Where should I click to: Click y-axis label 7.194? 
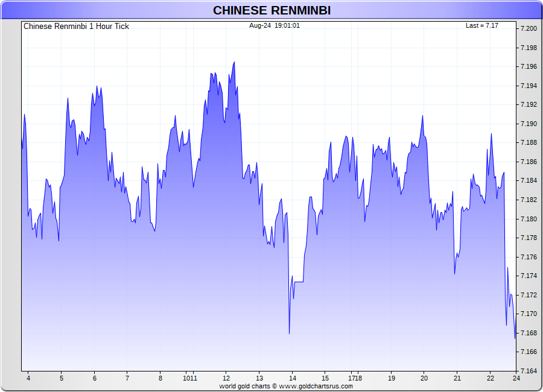coord(529,86)
